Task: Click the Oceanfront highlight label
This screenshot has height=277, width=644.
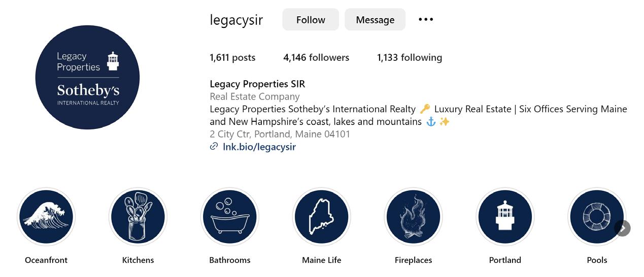Action: (46, 260)
